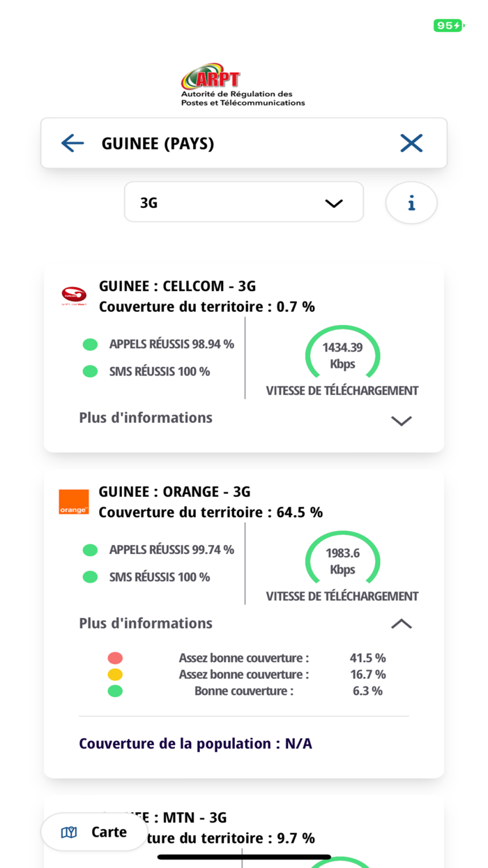488x868 pixels.
Task: Click the X to clear the search
Action: click(411, 142)
